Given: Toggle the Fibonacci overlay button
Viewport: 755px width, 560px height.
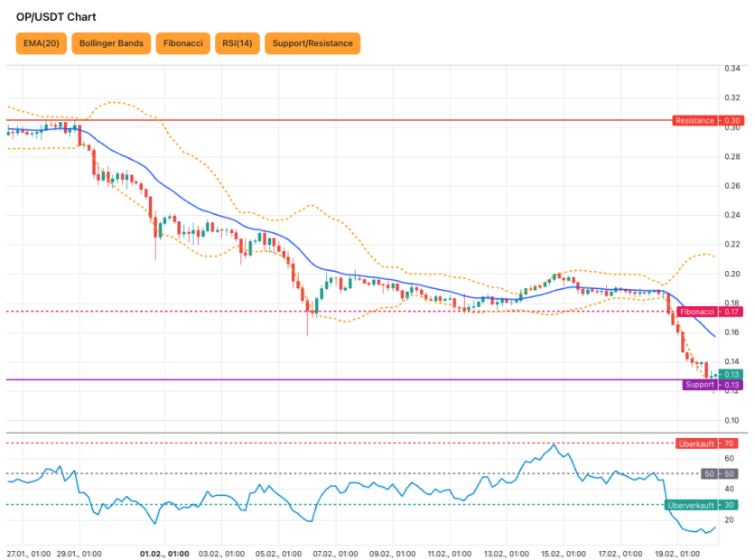Looking at the screenshot, I should [182, 43].
